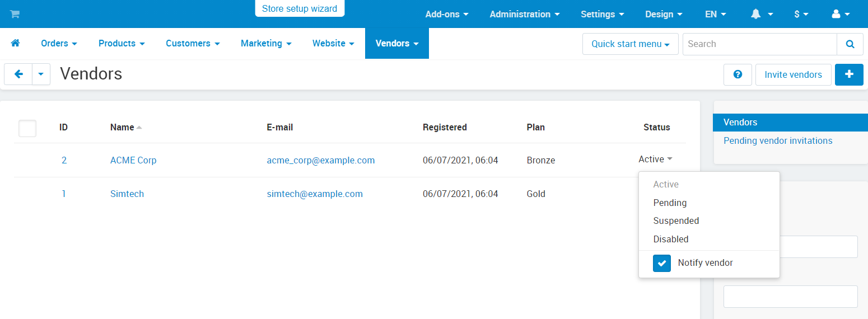Image resolution: width=868 pixels, height=319 pixels.
Task: Select Disabled in status menu
Action: 671,239
